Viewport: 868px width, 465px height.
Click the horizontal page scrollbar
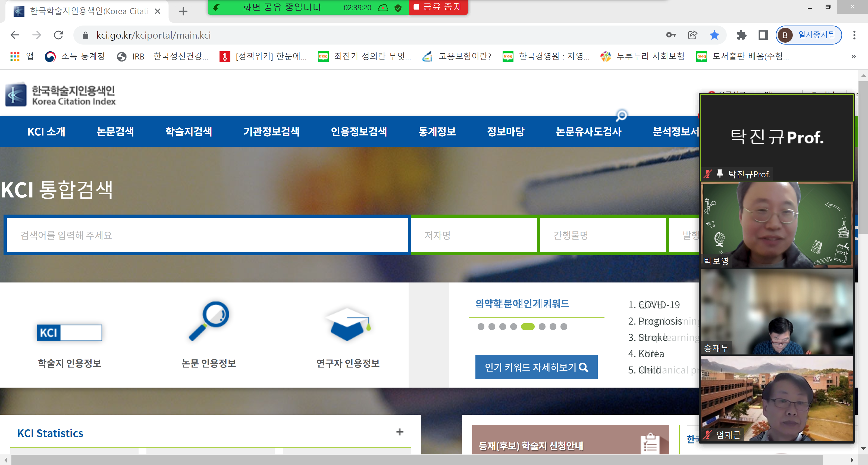pyautogui.click(x=417, y=460)
